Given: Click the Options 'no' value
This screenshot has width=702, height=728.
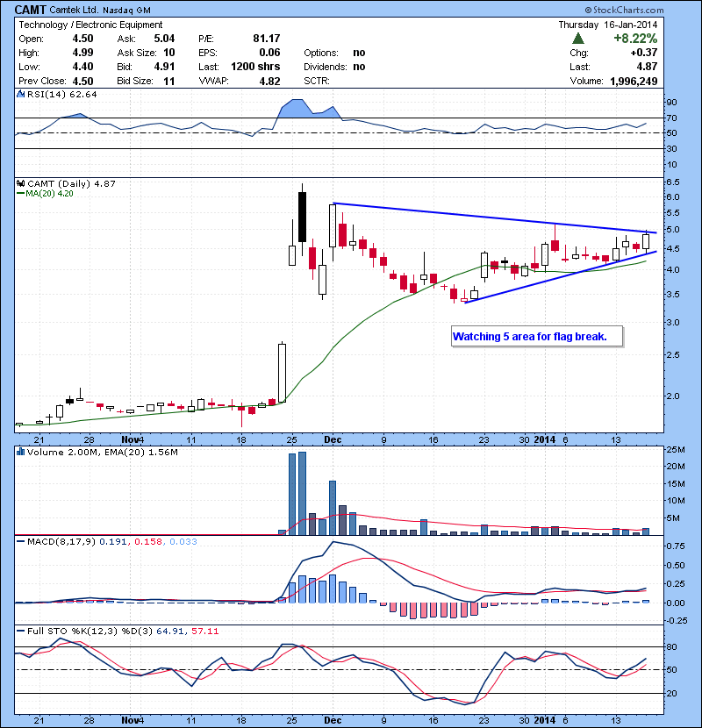Looking at the screenshot, I should pos(359,53).
